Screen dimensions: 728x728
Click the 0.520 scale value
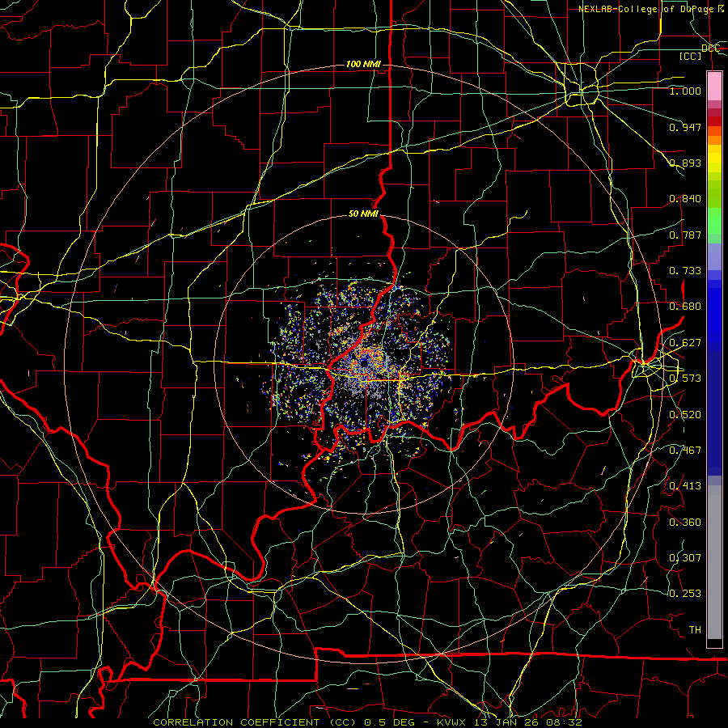point(685,415)
